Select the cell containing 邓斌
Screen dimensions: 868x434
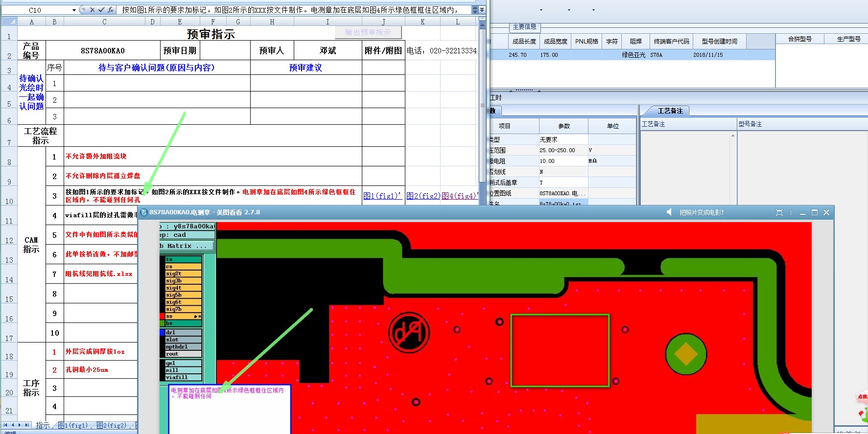coord(328,50)
